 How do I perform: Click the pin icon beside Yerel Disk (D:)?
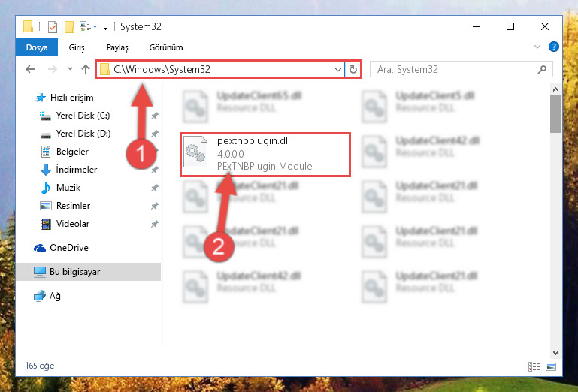[x=154, y=134]
